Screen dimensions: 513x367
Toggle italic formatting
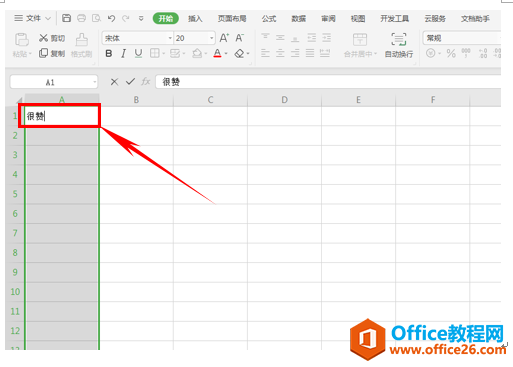(123, 53)
